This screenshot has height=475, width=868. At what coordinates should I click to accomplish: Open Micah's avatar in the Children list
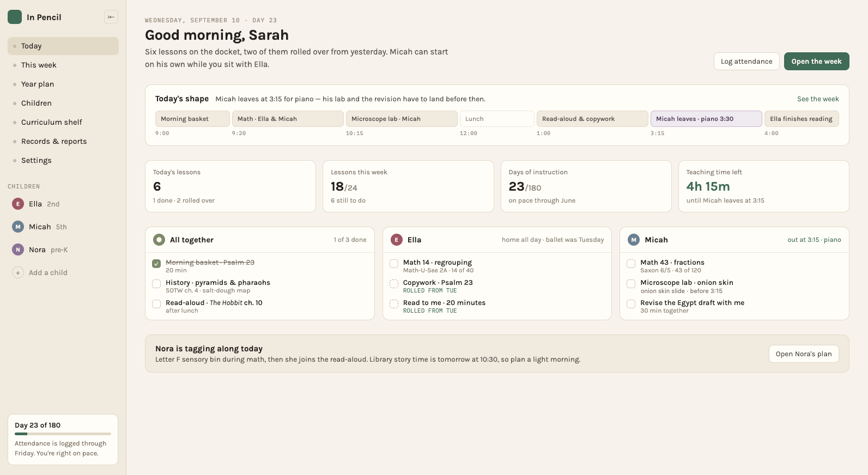point(18,227)
